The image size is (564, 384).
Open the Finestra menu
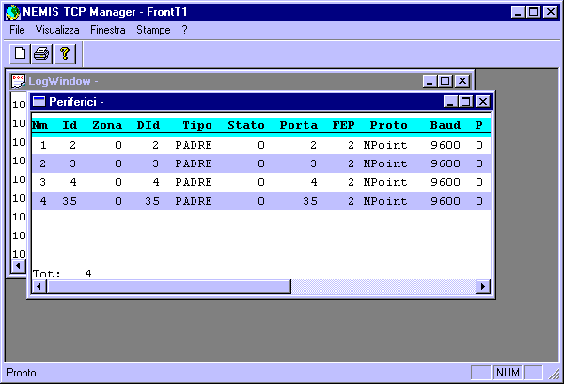tap(108, 30)
